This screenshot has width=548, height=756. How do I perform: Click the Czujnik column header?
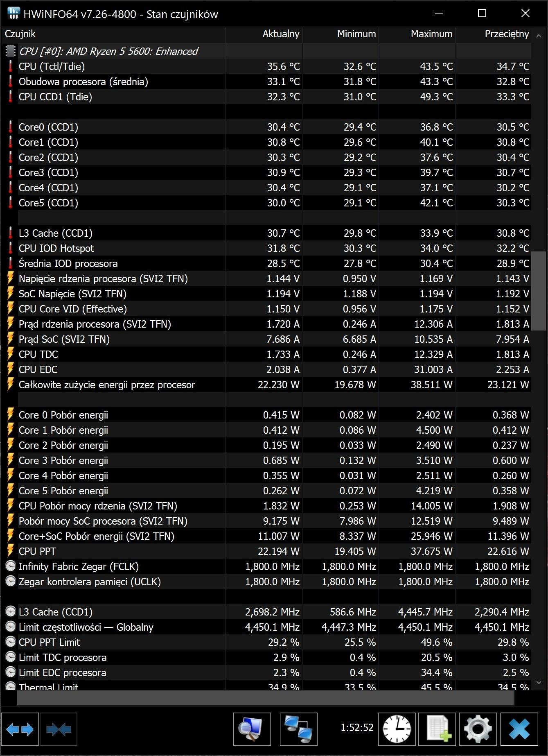114,34
